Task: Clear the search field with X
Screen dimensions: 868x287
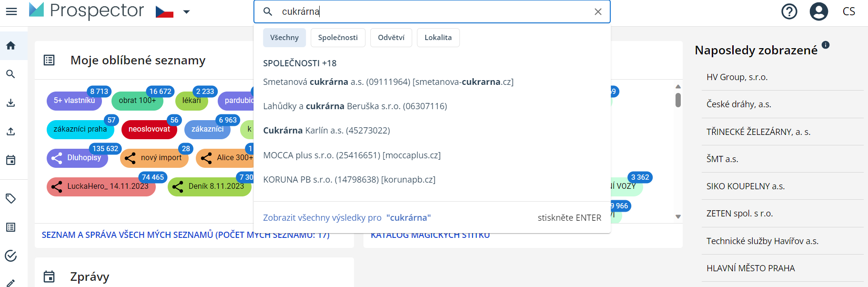Action: [x=598, y=12]
